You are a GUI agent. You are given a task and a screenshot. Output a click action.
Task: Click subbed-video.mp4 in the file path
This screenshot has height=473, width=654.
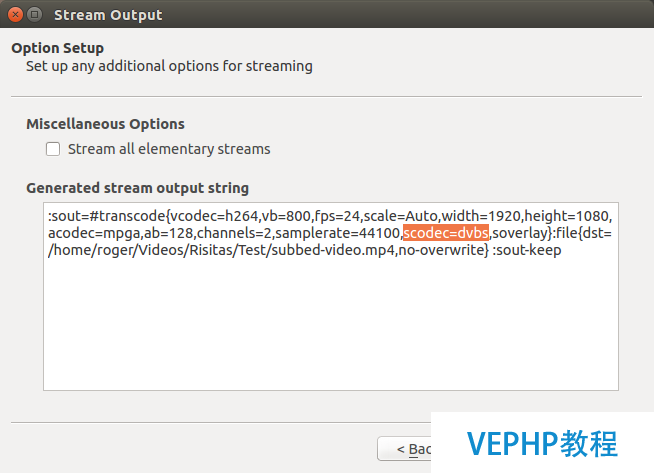point(333,250)
